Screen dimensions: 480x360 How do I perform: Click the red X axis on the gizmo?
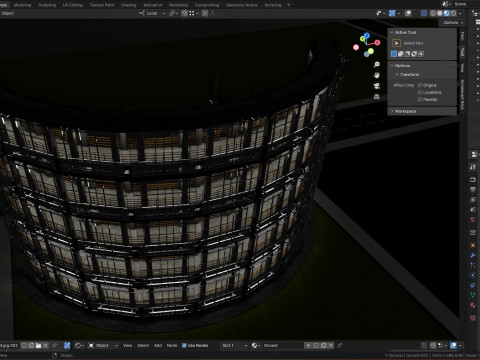(x=377, y=42)
